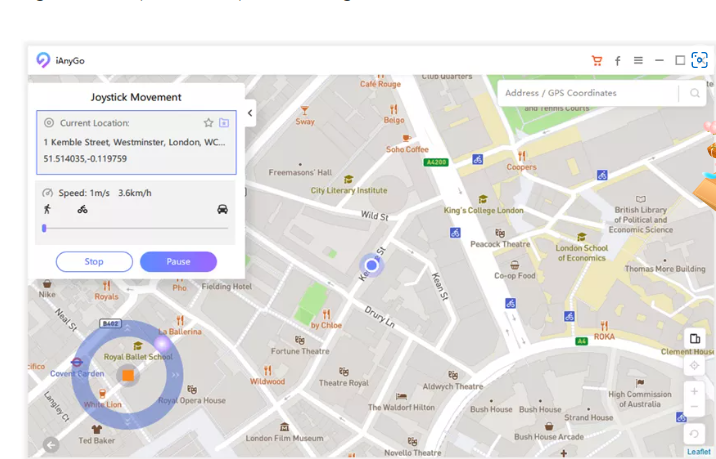Click High Commission of Australia label
The height and width of the screenshot is (459, 716).
click(640, 399)
